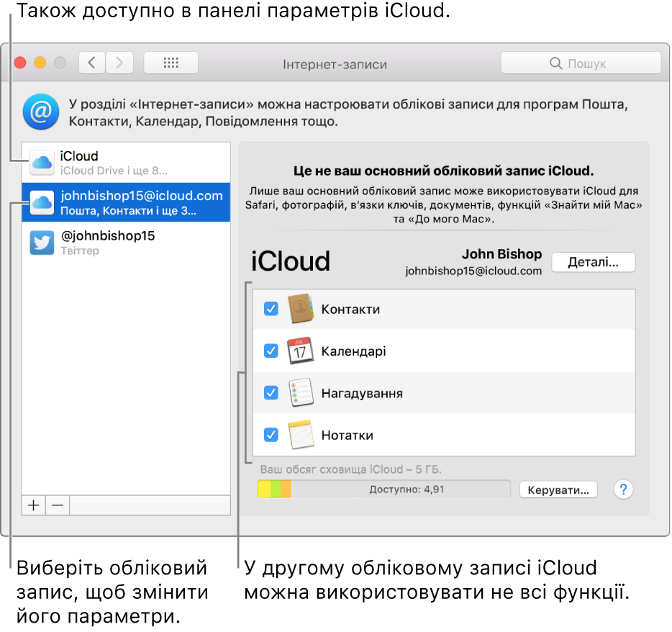This screenshot has height=632, width=672.
Task: Show all preferences with the grid button
Action: [x=171, y=63]
